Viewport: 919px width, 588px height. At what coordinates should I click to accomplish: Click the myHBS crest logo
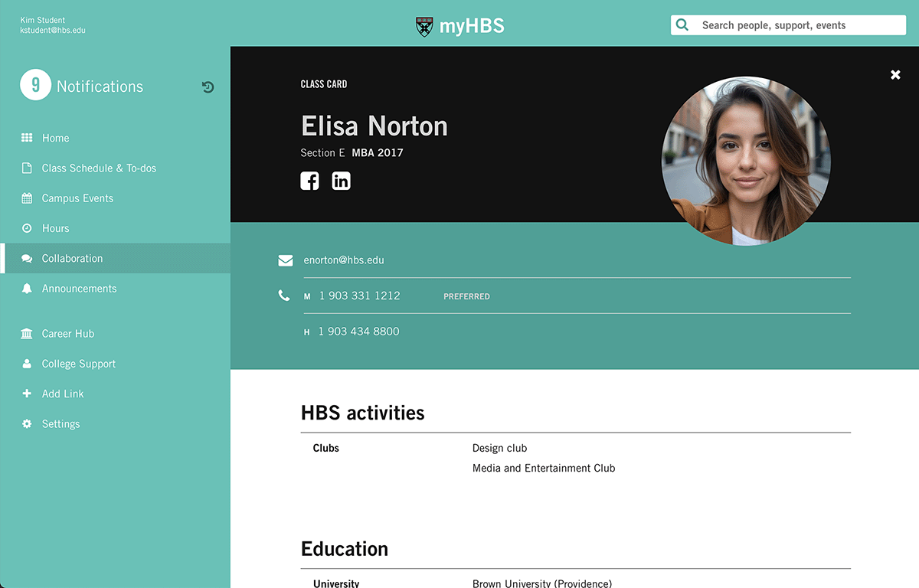pyautogui.click(x=423, y=24)
